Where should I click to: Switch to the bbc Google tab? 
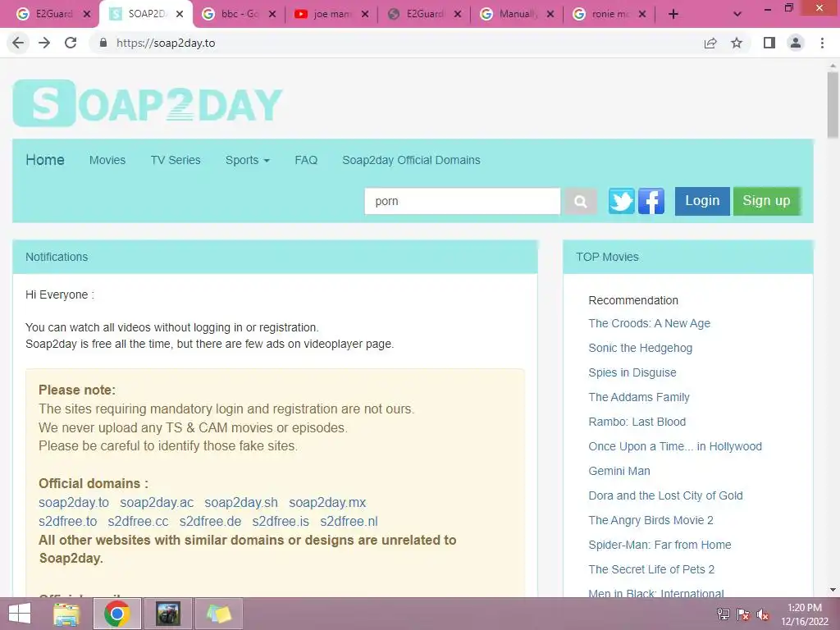coord(239,15)
